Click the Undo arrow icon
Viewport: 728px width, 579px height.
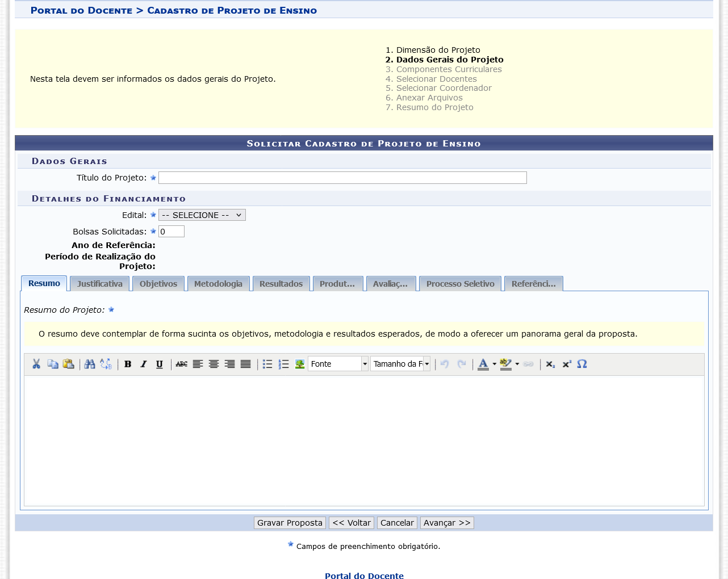[445, 364]
